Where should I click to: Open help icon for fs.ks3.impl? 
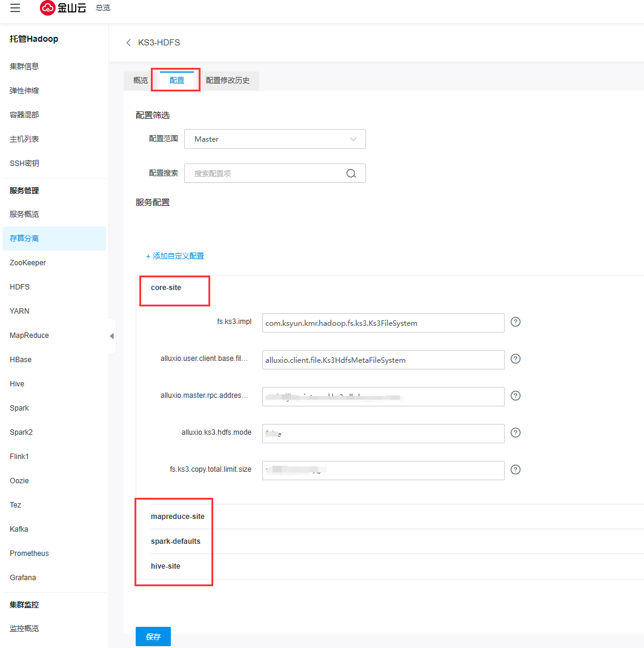point(516,322)
